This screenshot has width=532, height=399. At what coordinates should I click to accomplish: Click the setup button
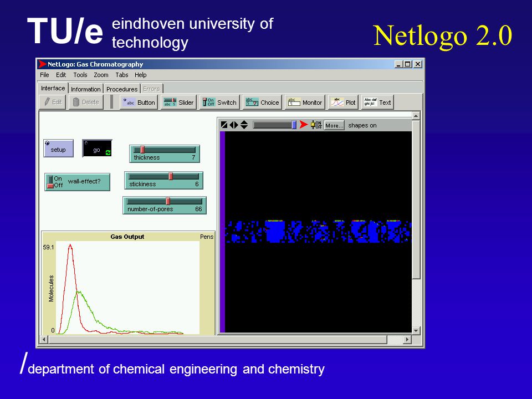tap(58, 149)
